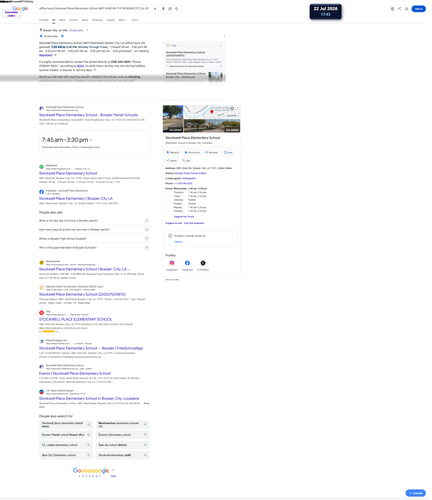Open the More dropdown in search tabs

tap(122, 20)
